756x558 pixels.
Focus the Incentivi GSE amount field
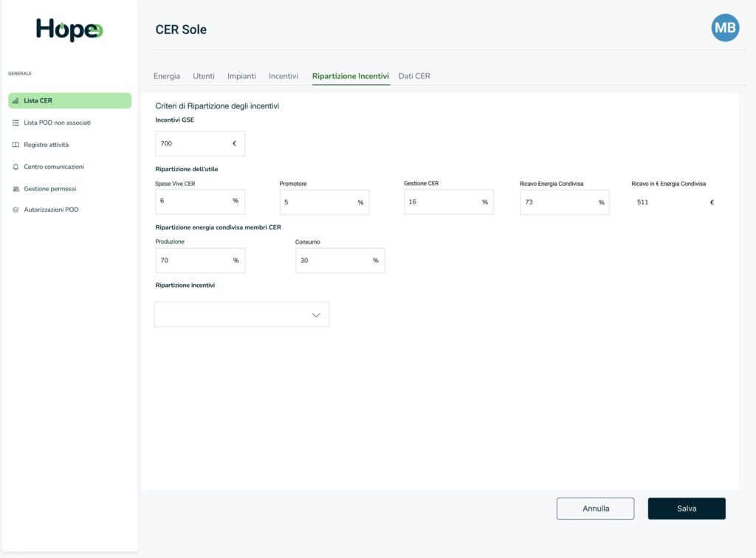(x=193, y=144)
